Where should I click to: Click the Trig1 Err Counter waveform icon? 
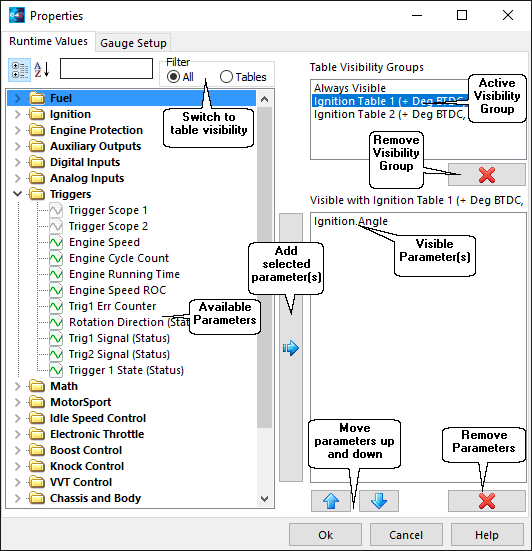(56, 306)
